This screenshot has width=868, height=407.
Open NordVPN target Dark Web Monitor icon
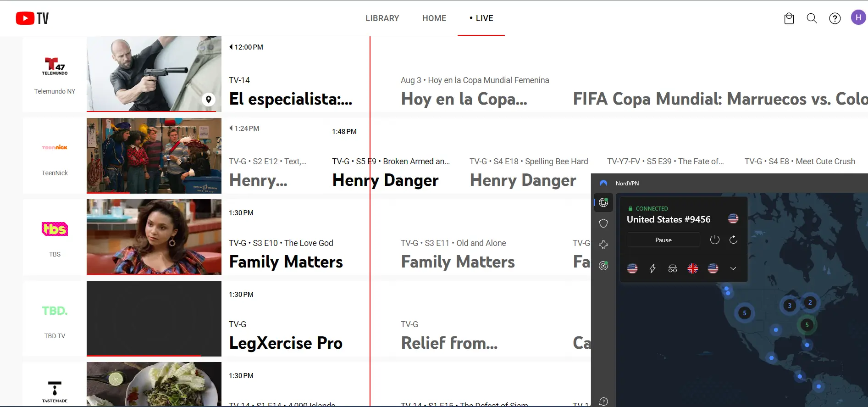[603, 266]
